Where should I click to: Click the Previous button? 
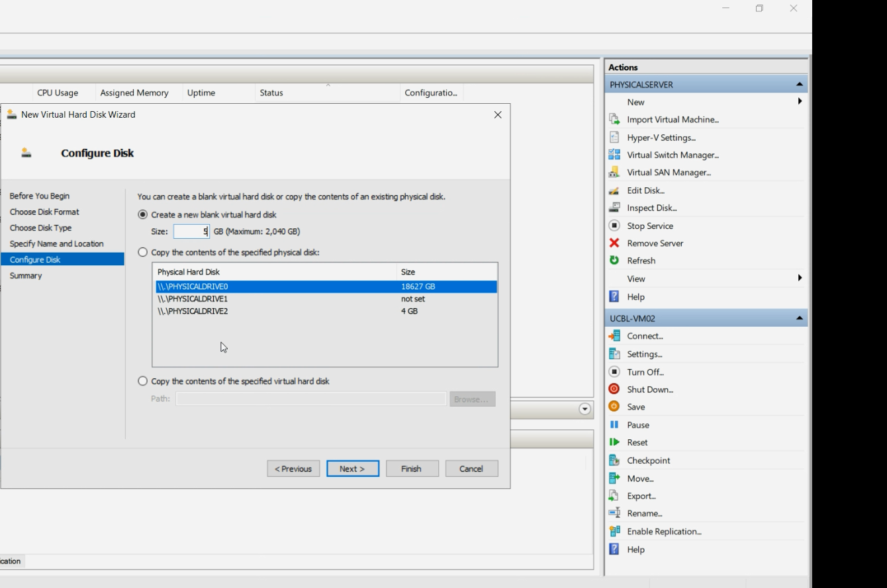coord(293,468)
